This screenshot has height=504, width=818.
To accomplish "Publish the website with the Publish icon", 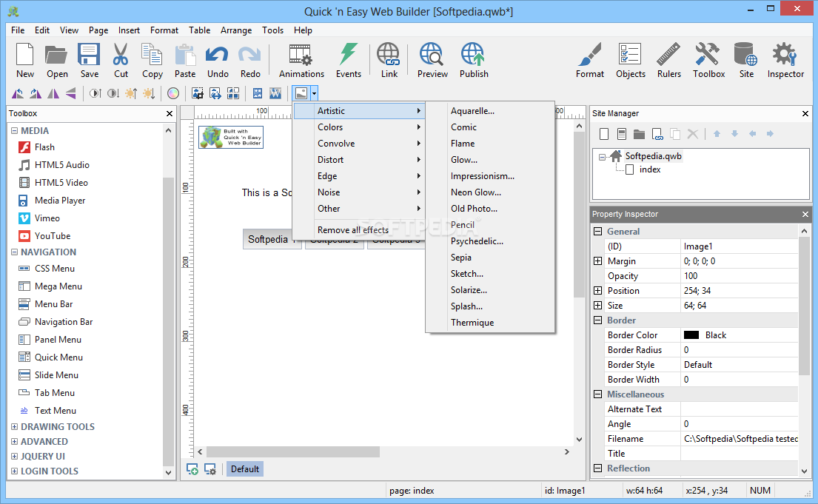I will click(474, 60).
